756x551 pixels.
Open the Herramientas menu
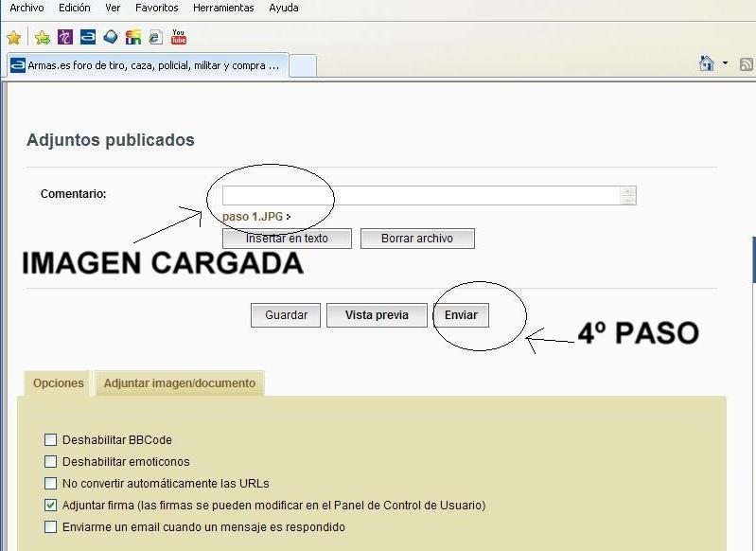tap(223, 8)
